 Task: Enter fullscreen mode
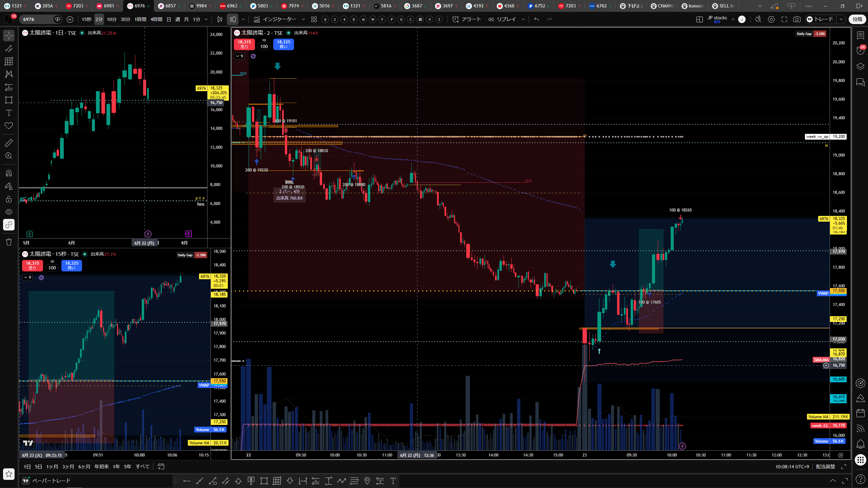(x=784, y=19)
